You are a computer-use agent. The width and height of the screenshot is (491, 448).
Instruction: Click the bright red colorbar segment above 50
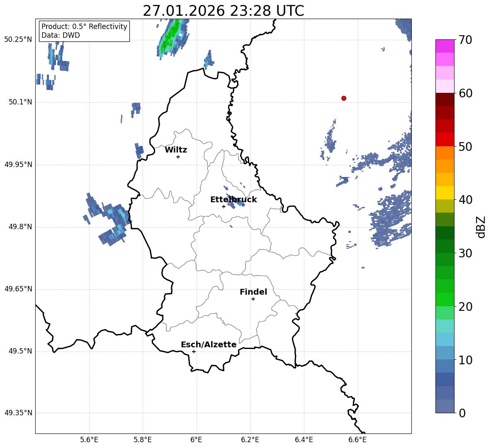(x=445, y=140)
